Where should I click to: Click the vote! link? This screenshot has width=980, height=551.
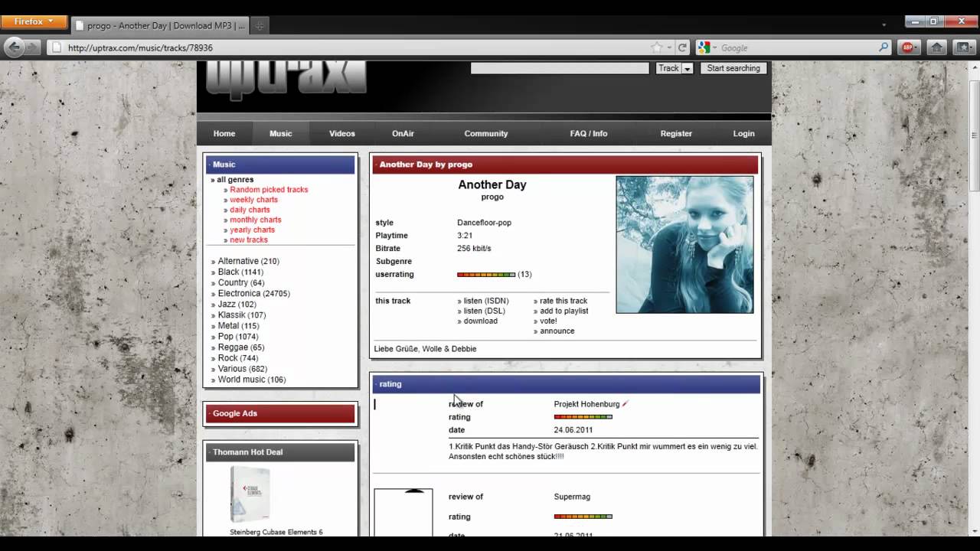(548, 321)
